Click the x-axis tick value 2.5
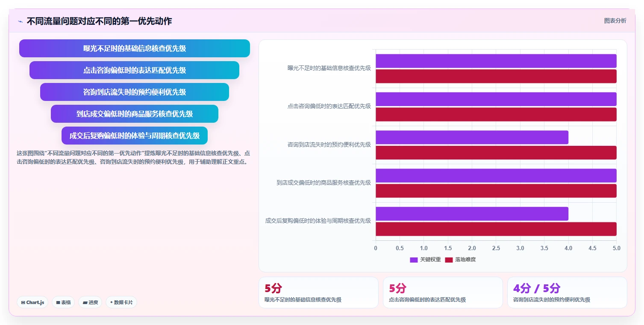This screenshot has width=644, height=325. [x=496, y=248]
